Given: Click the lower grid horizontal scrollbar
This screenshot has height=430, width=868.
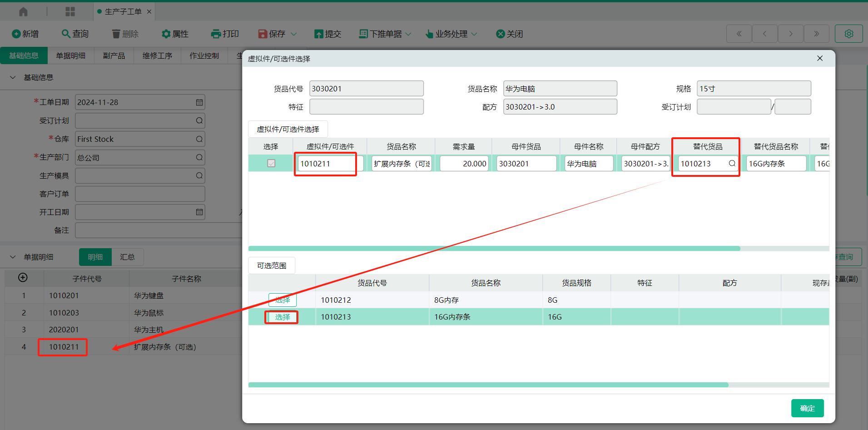Looking at the screenshot, I should (488, 385).
